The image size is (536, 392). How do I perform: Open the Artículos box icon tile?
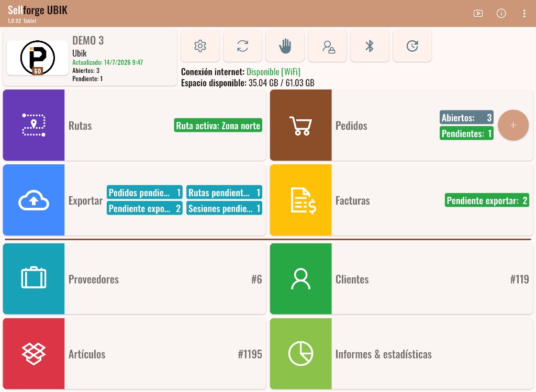point(34,353)
